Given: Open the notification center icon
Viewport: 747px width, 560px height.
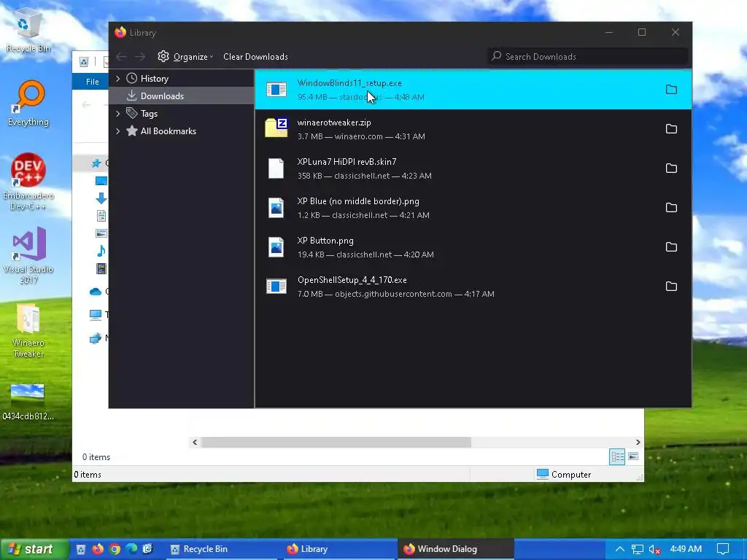Looking at the screenshot, I should pyautogui.click(x=723, y=549).
